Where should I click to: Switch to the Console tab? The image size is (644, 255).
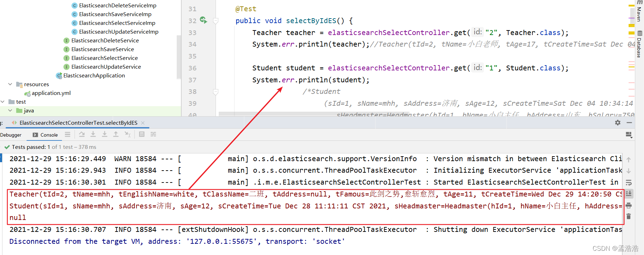(45, 135)
